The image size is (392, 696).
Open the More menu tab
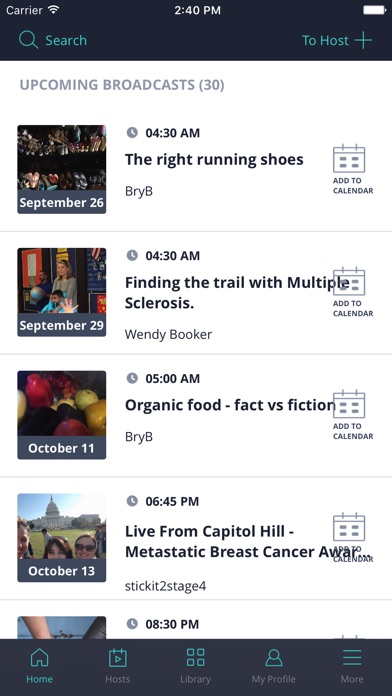click(x=352, y=666)
